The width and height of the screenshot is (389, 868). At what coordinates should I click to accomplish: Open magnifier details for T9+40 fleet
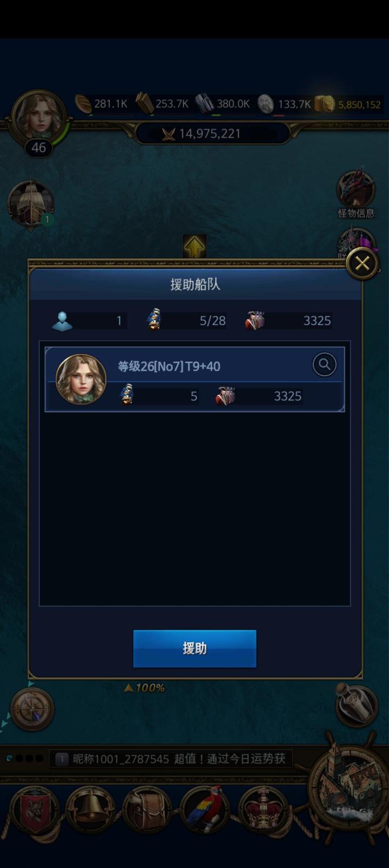pyautogui.click(x=324, y=365)
